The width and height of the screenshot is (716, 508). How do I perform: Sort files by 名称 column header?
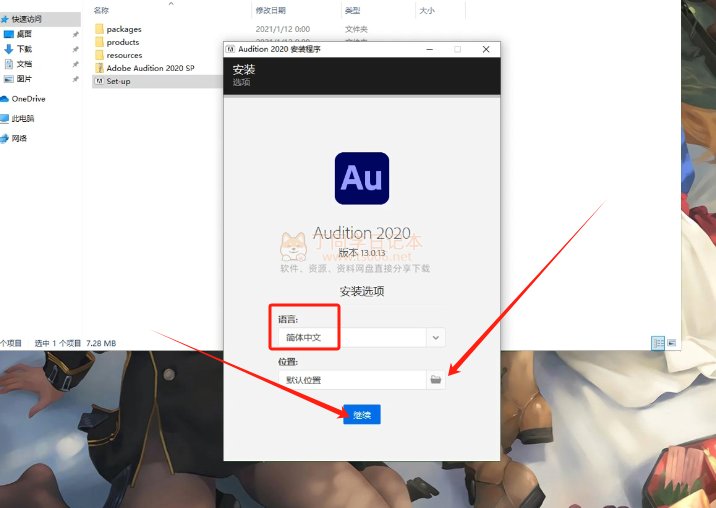tap(101, 10)
